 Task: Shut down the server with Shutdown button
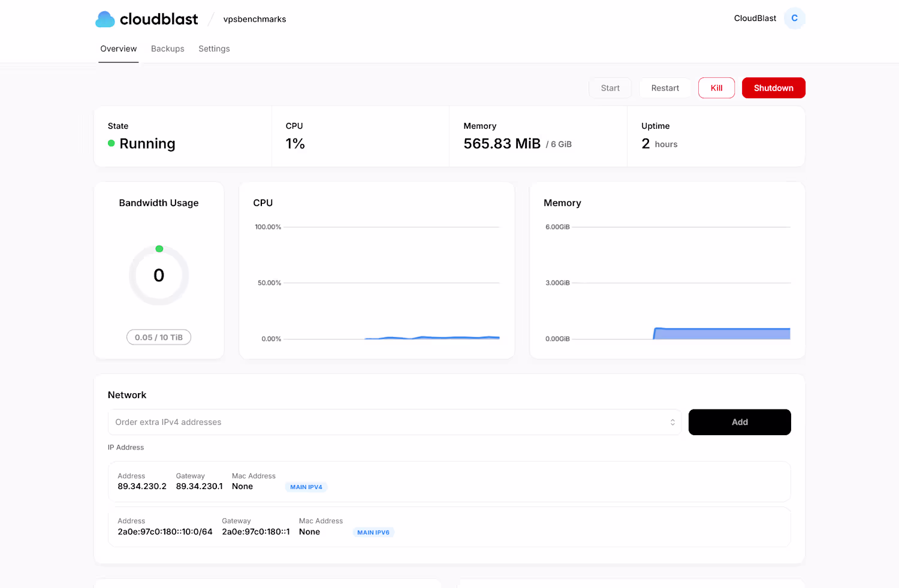773,88
